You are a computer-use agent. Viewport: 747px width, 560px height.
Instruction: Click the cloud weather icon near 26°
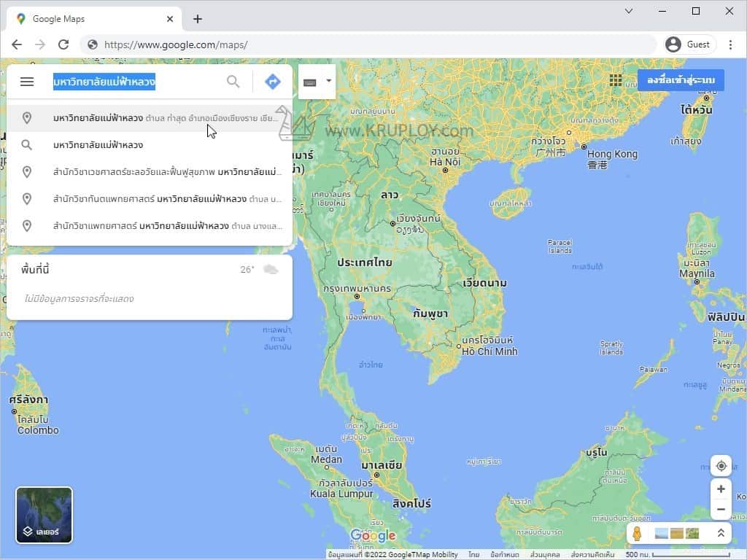[271, 270]
